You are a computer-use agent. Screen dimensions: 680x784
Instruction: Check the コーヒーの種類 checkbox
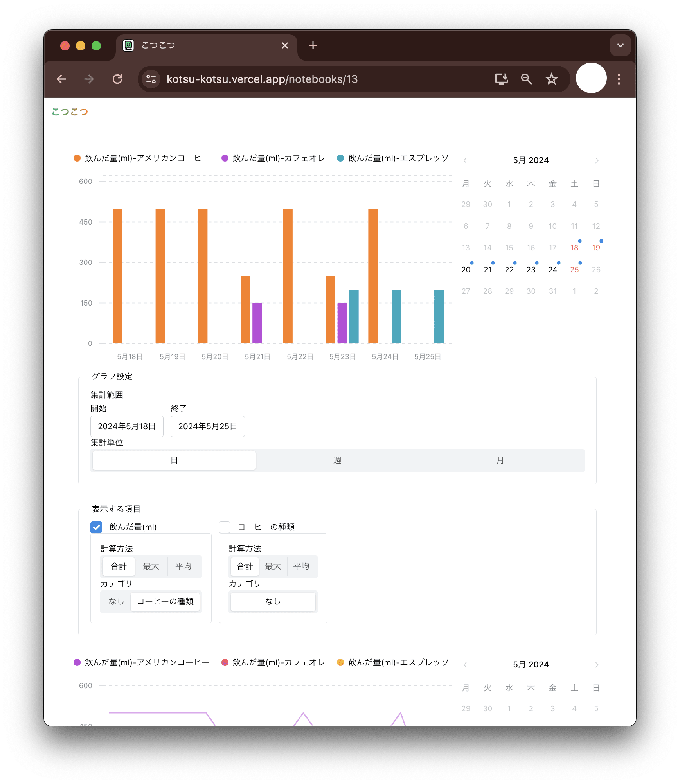[225, 527]
